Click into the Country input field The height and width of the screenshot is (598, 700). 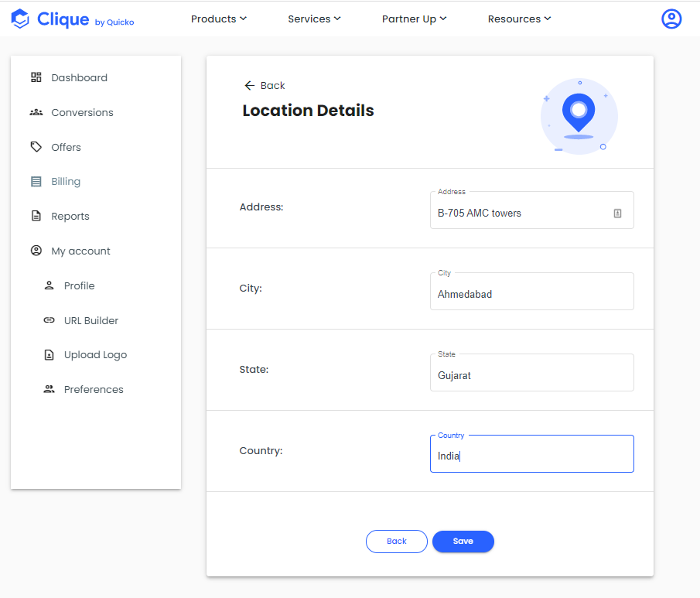531,454
